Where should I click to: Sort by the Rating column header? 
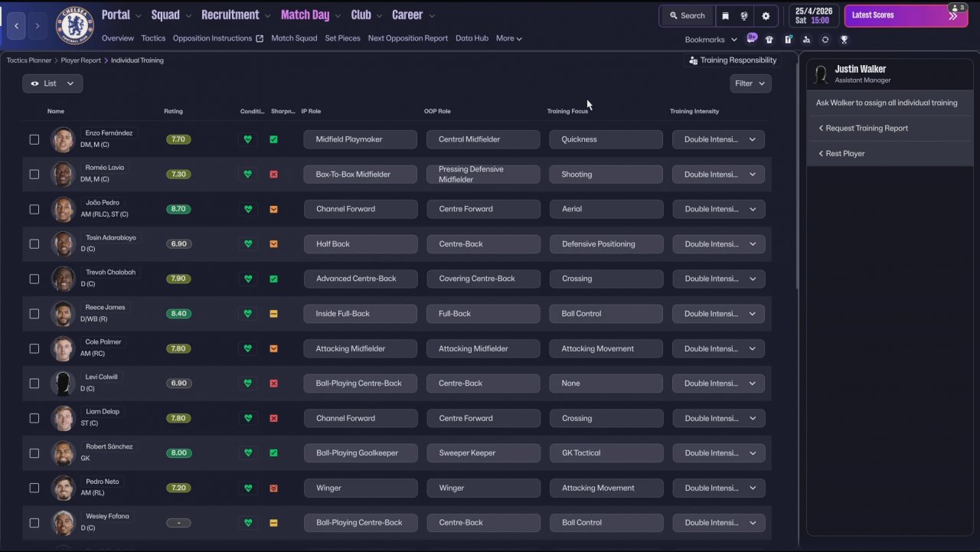click(x=173, y=111)
